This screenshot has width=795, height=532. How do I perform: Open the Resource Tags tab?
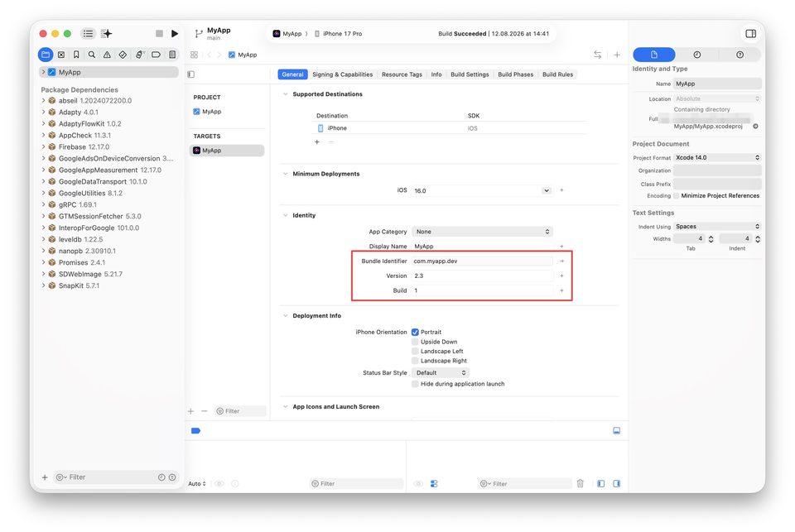pos(402,74)
